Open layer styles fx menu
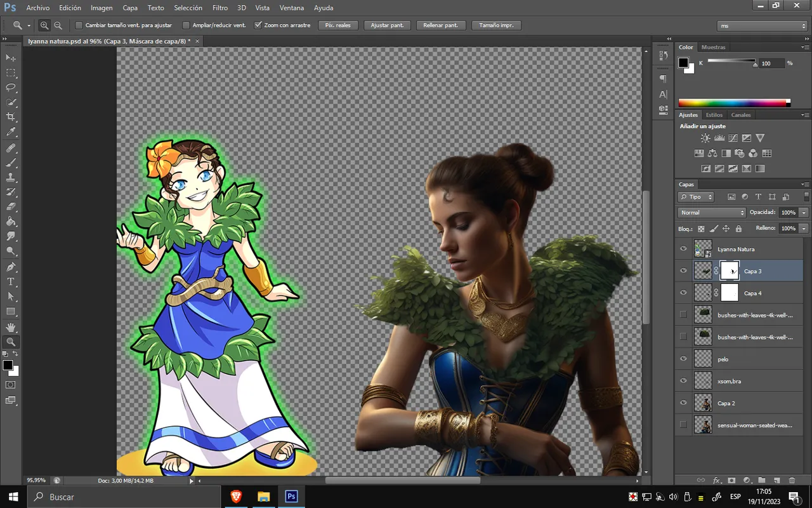The height and width of the screenshot is (508, 812). tap(717, 481)
